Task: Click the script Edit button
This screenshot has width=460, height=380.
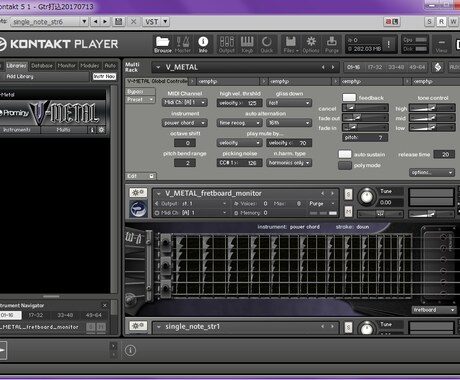Action: pos(140,176)
